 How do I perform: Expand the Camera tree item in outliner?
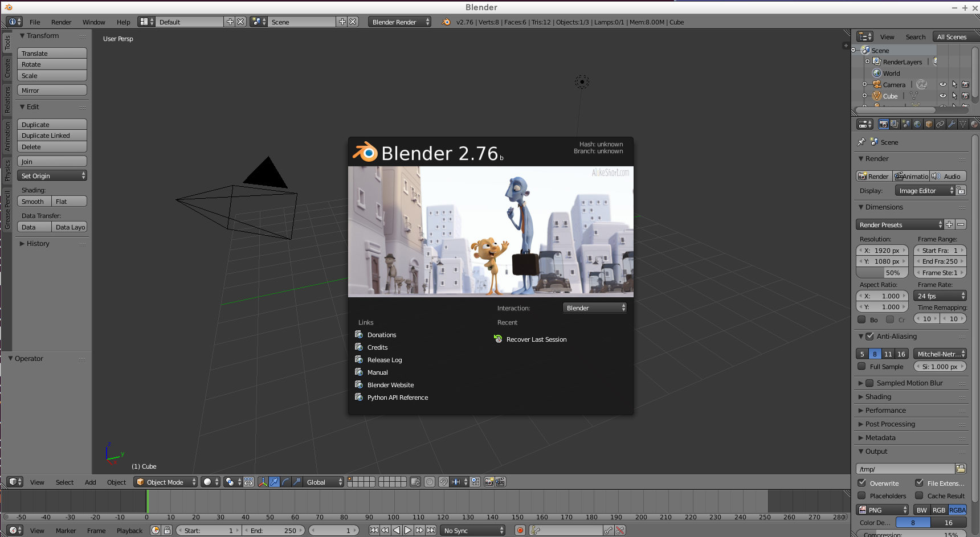(865, 84)
